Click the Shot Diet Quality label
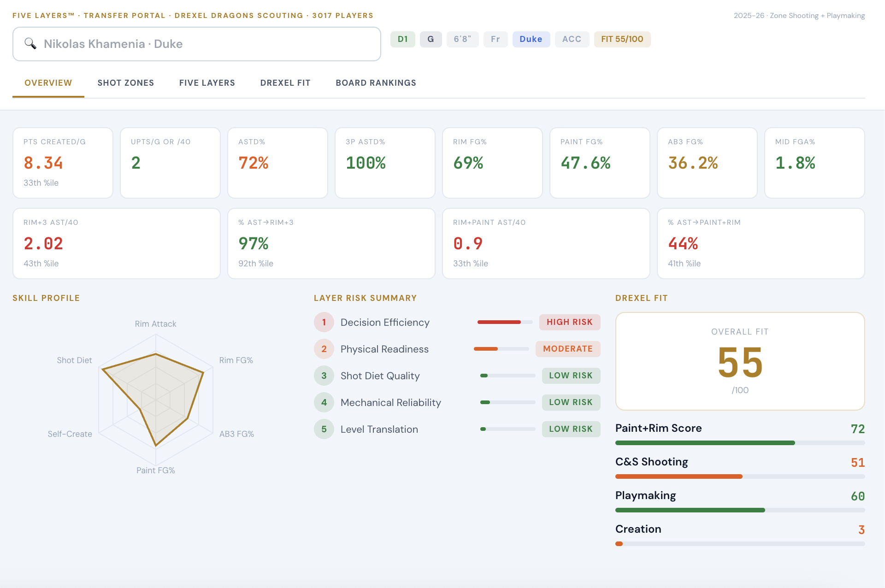Image resolution: width=885 pixels, height=588 pixels. click(x=380, y=376)
